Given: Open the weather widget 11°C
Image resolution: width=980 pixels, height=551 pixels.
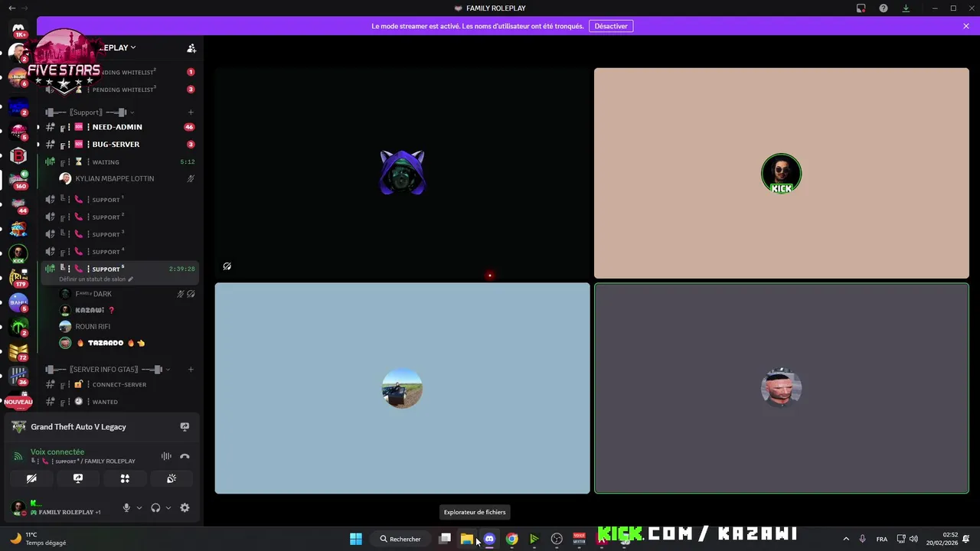Looking at the screenshot, I should point(37,539).
